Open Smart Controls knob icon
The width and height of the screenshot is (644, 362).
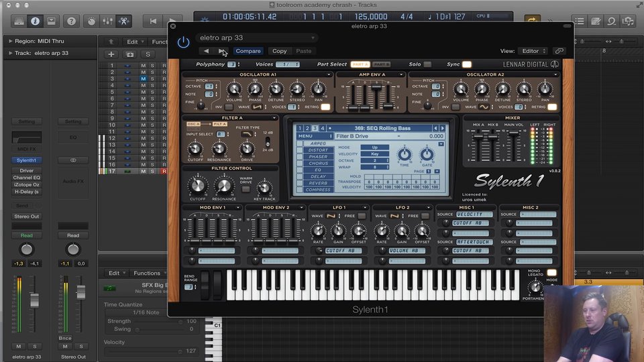[91, 21]
